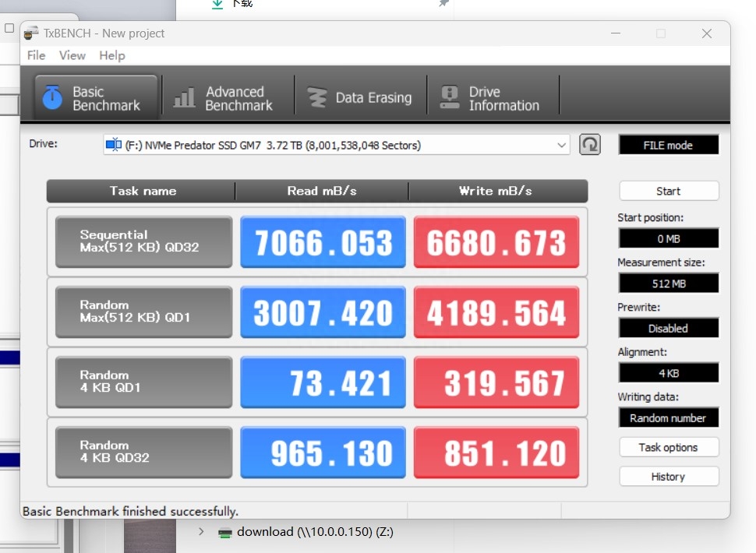Click the Drive Information disk icon
Image resolution: width=756 pixels, height=553 pixels.
click(450, 97)
